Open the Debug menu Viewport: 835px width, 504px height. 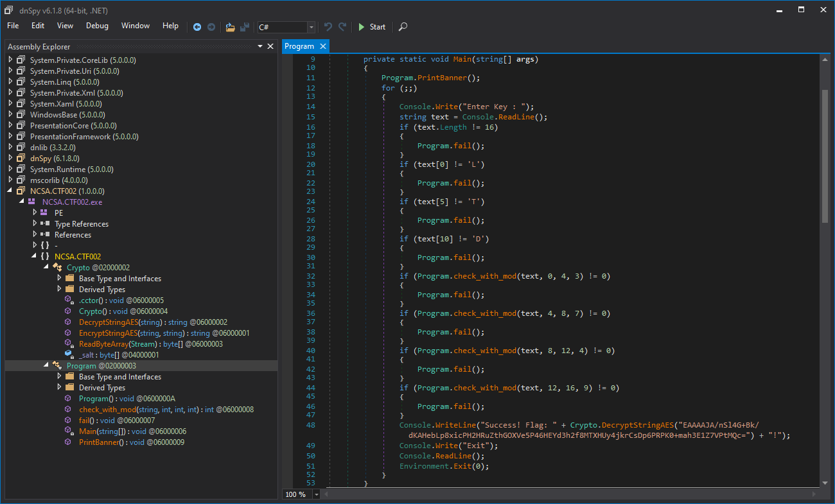[97, 26]
